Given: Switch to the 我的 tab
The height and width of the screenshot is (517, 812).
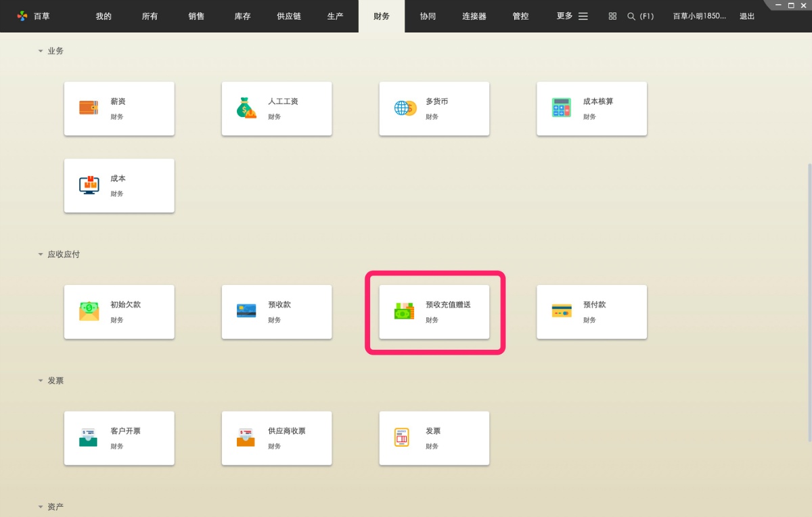Looking at the screenshot, I should (104, 16).
